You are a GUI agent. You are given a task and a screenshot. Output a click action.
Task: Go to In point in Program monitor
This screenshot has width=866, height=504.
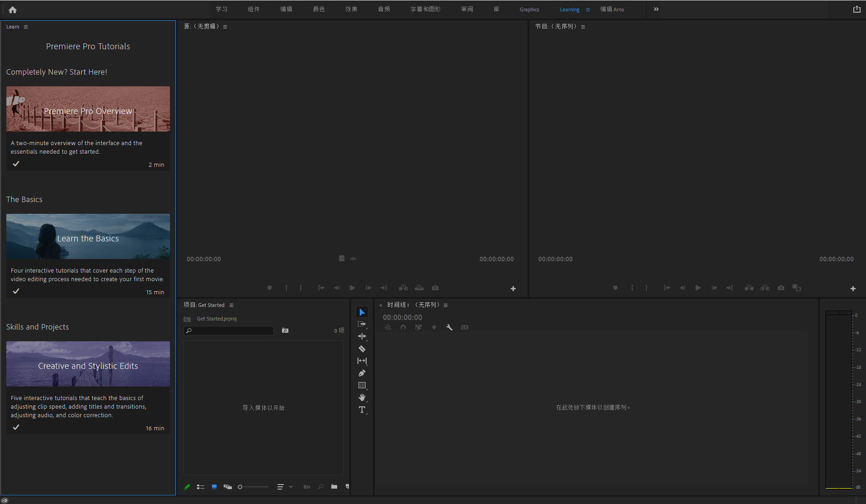(x=667, y=288)
